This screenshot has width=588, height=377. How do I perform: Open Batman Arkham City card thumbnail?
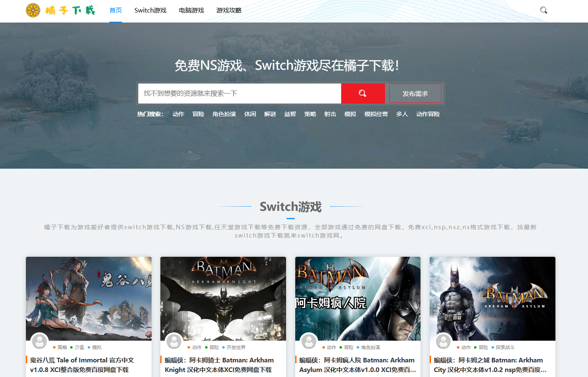[492, 299]
